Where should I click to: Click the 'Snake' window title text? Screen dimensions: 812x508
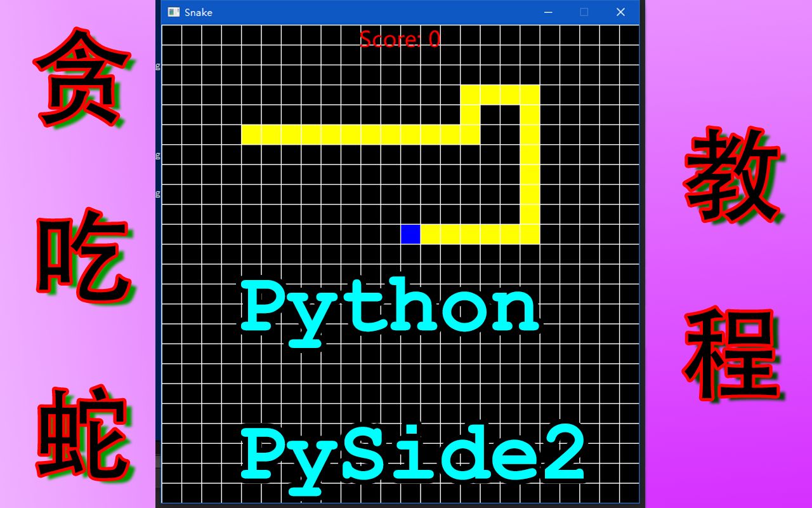pyautogui.click(x=199, y=13)
